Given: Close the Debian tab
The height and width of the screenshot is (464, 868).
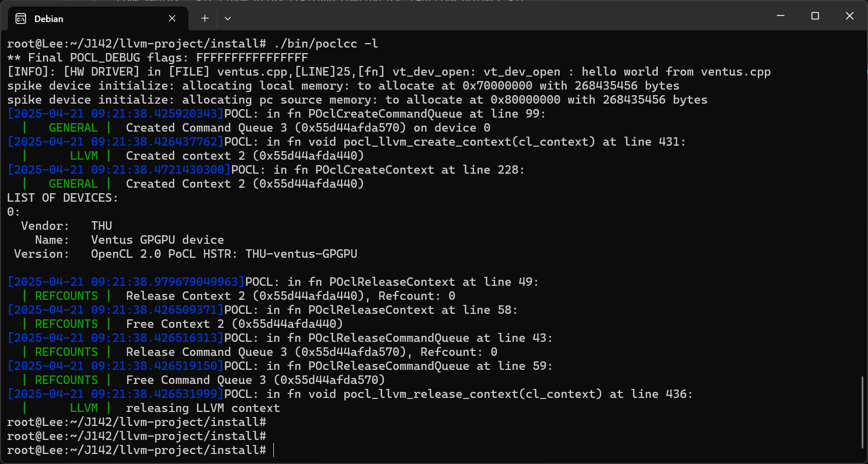Looking at the screenshot, I should click(x=172, y=19).
